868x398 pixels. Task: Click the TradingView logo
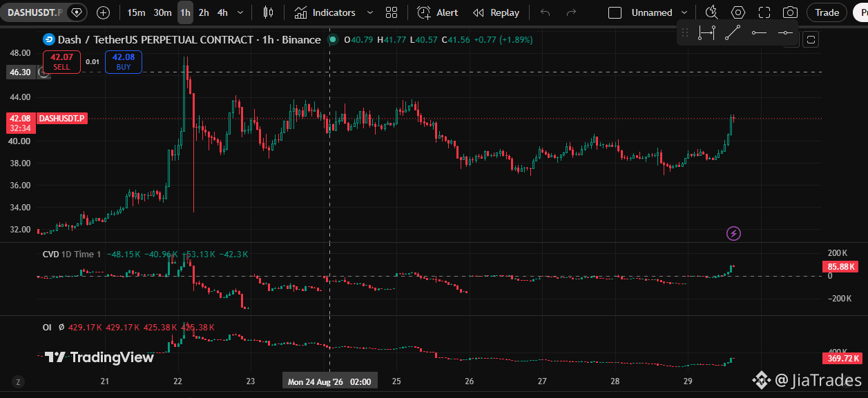99,357
